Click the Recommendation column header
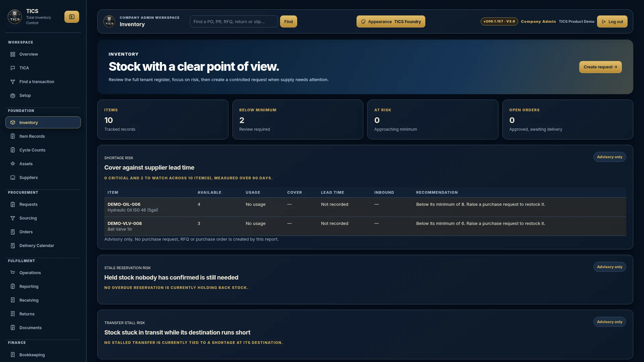This screenshot has width=644, height=362. coord(437,192)
